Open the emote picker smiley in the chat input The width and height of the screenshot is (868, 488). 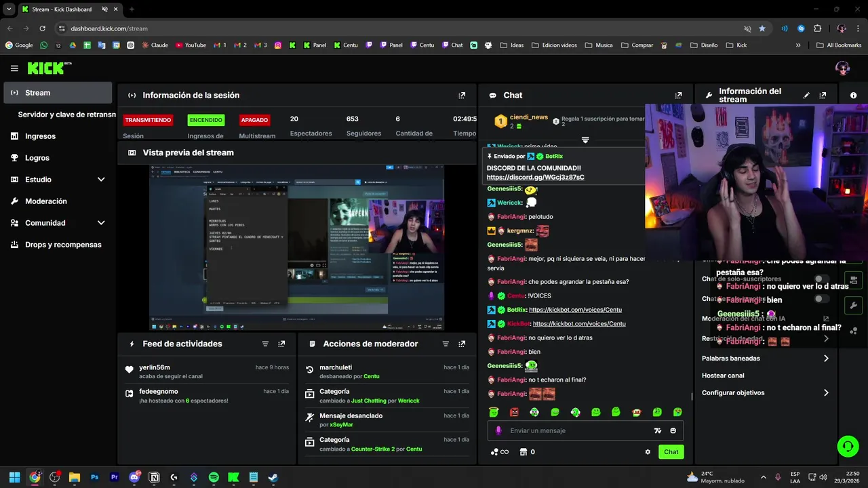[673, 430]
